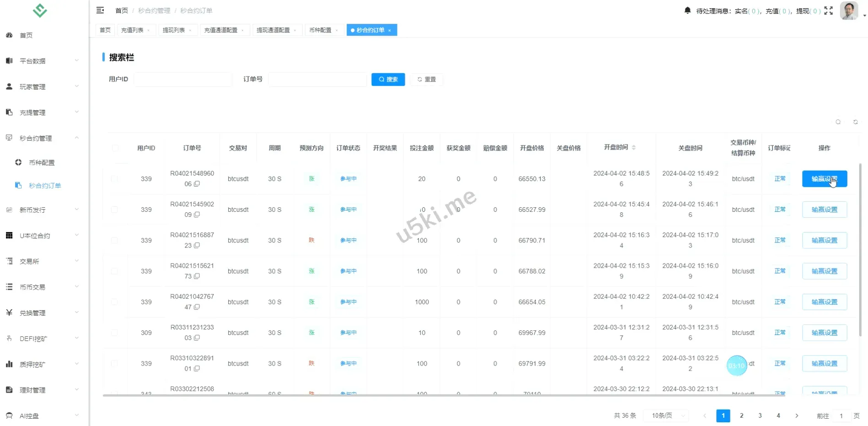
Task: Click the 用户ID input field
Action: point(183,79)
